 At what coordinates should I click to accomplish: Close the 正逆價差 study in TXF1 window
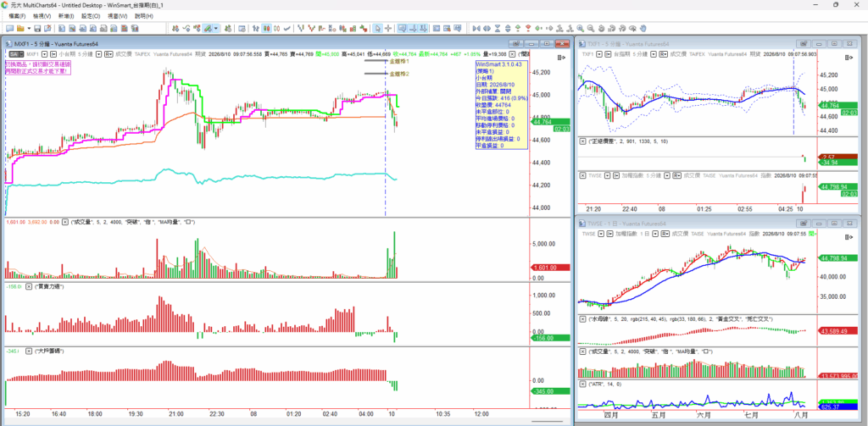tap(582, 141)
